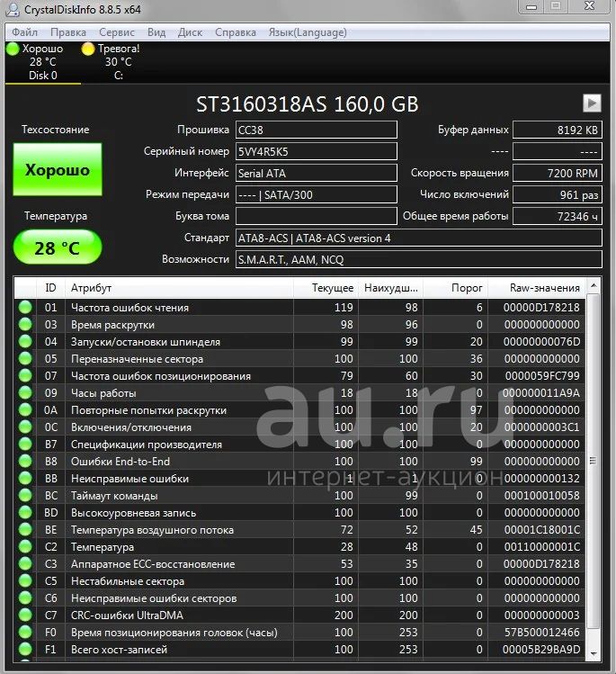Image resolution: width=616 pixels, height=674 pixels.
Task: Click the Порог column header
Action: [x=456, y=288]
